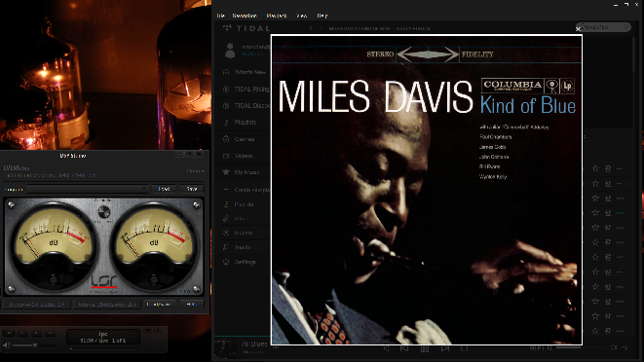Viewport: 644px width, 362px height.
Task: Open the File menu in TIDAL
Action: click(221, 16)
